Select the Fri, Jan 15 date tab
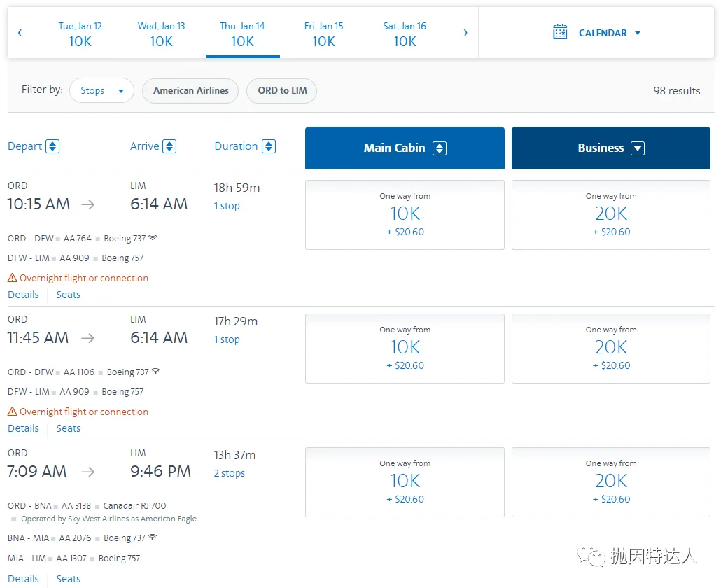The width and height of the screenshot is (721, 588). coord(323,34)
